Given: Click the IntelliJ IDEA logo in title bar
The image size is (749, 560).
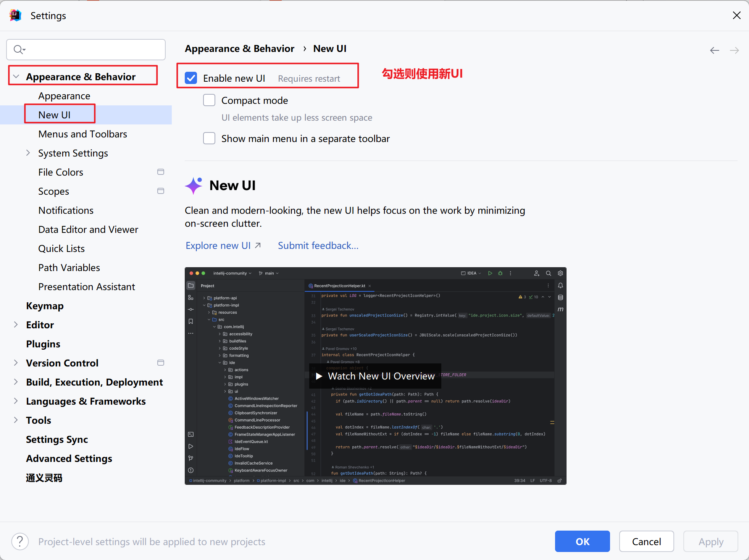Looking at the screenshot, I should tap(15, 15).
